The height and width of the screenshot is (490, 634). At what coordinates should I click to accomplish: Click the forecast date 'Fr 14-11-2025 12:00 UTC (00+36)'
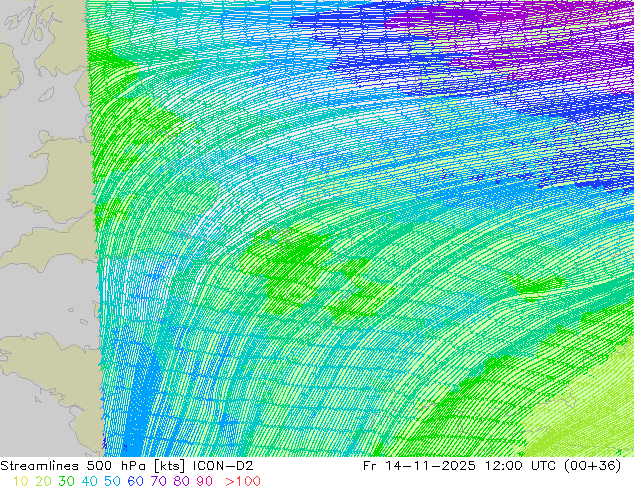click(x=492, y=466)
